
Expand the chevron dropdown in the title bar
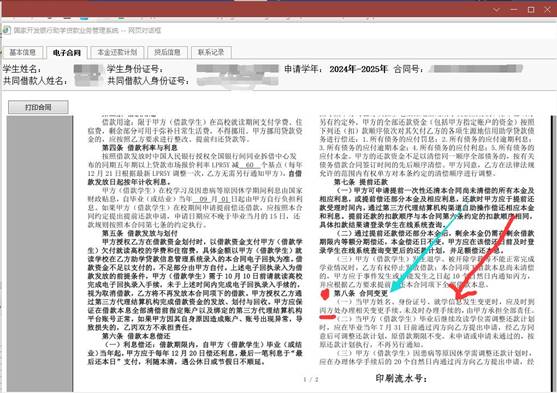click(497, 10)
